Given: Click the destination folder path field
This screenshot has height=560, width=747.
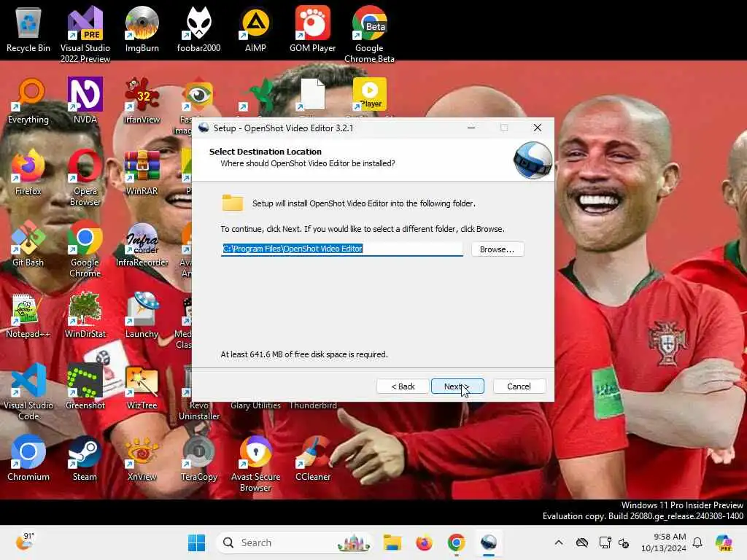Looking at the screenshot, I should click(341, 249).
